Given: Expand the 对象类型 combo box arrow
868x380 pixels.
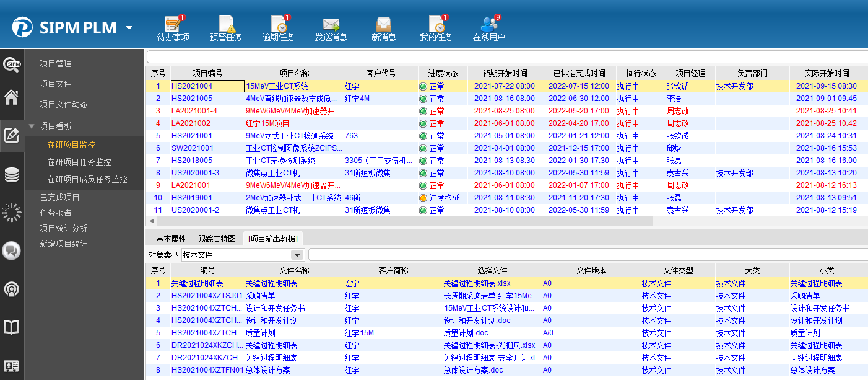Looking at the screenshot, I should point(297,255).
